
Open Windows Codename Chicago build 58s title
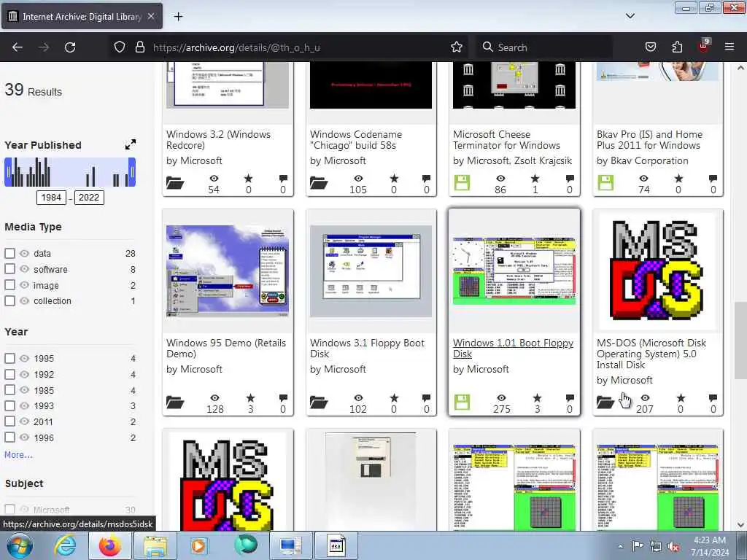(x=356, y=139)
